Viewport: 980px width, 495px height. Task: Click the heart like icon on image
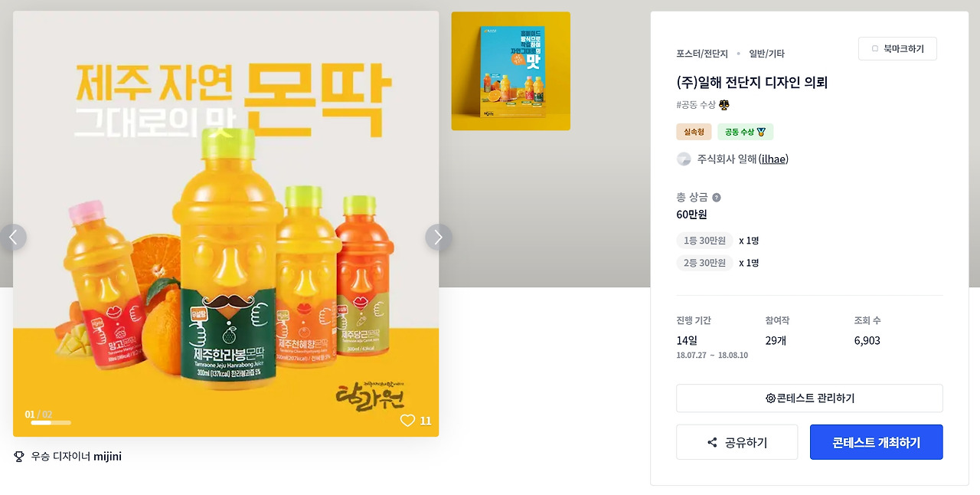tap(407, 421)
